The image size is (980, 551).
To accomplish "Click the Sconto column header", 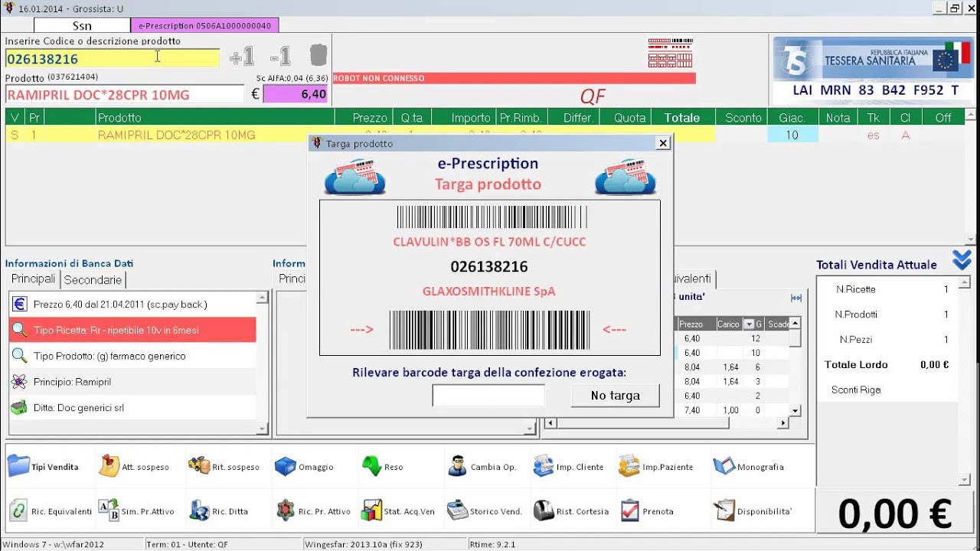I will click(x=743, y=118).
